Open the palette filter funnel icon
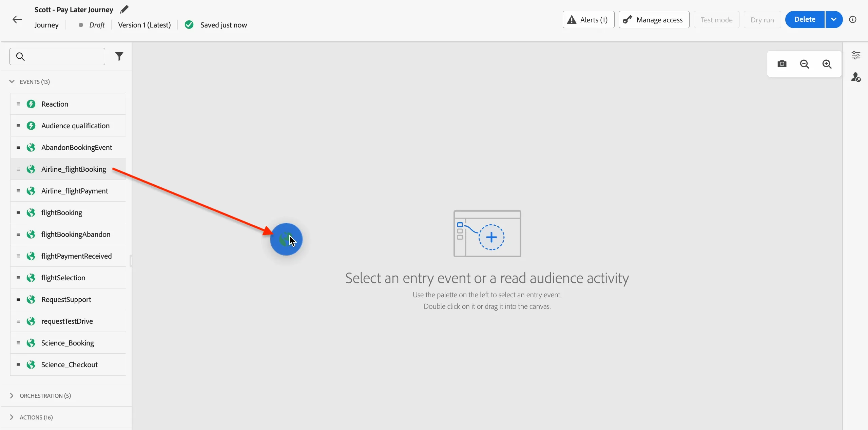868x430 pixels. 119,56
